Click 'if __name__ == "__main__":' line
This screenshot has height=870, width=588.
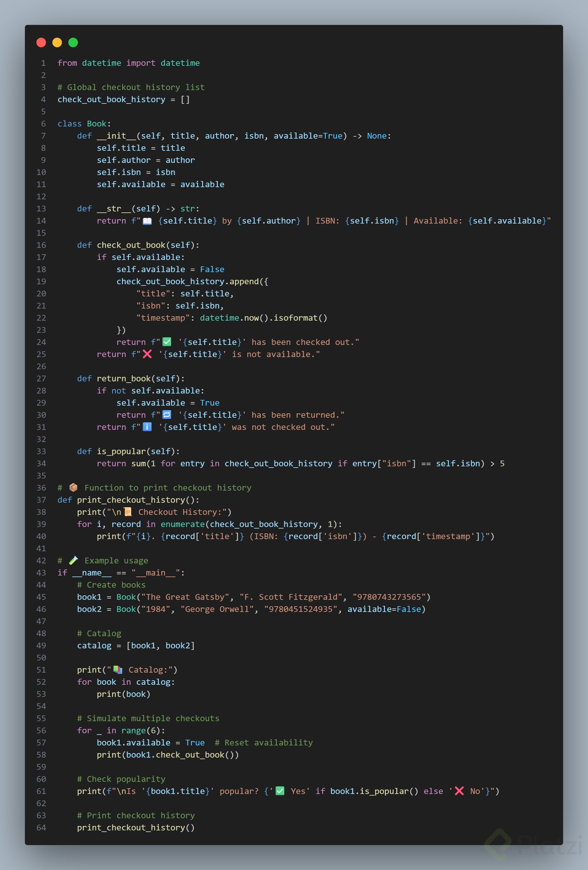pyautogui.click(x=121, y=573)
